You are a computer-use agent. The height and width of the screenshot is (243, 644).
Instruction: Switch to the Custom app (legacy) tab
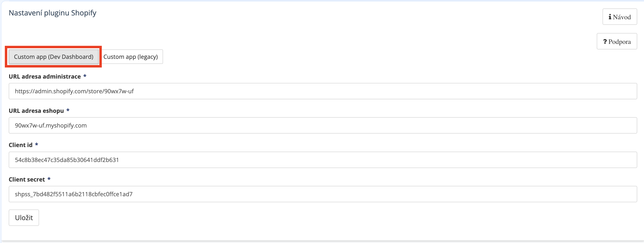[131, 57]
